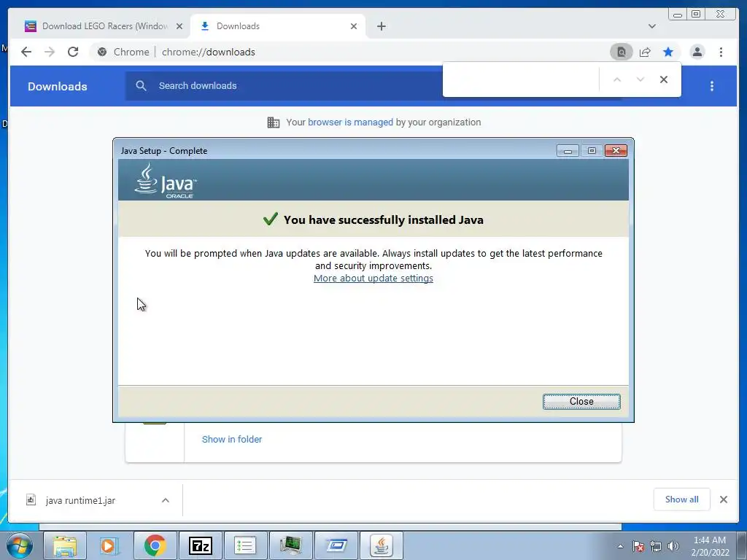Switch to Java installer in taskbar

click(381, 545)
